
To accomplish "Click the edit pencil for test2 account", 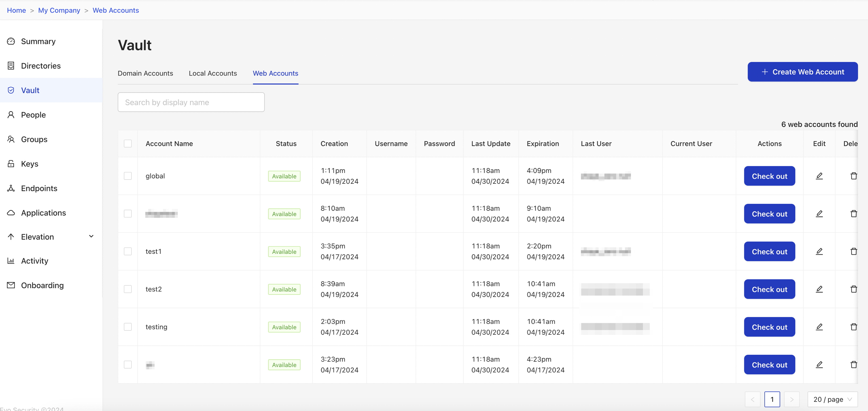I will click(x=819, y=289).
